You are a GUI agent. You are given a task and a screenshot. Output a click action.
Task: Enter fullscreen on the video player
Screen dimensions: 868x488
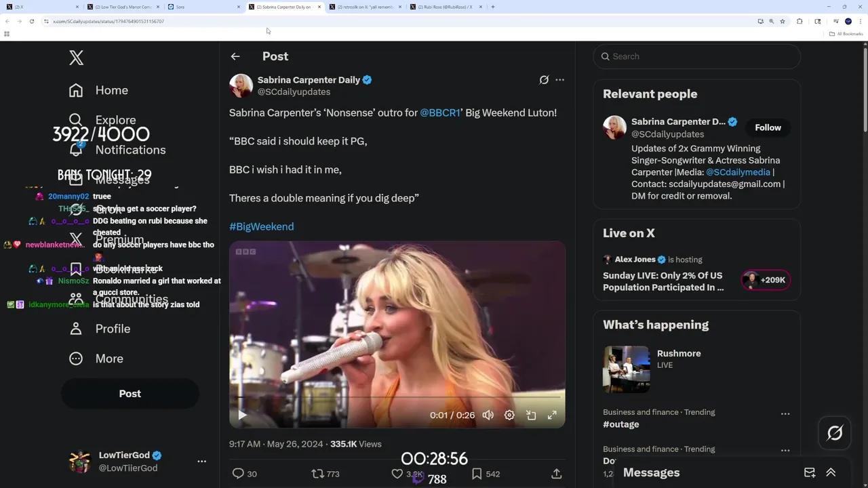[x=552, y=415]
